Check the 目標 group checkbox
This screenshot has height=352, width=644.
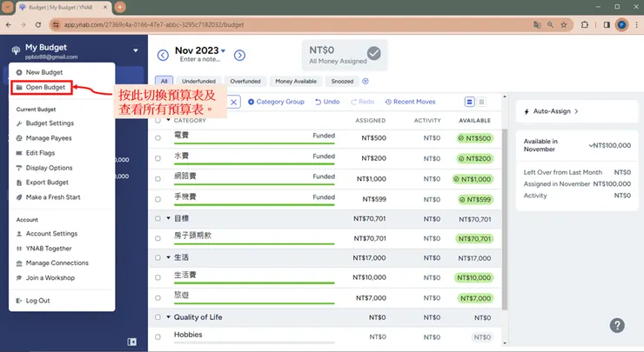[158, 219]
